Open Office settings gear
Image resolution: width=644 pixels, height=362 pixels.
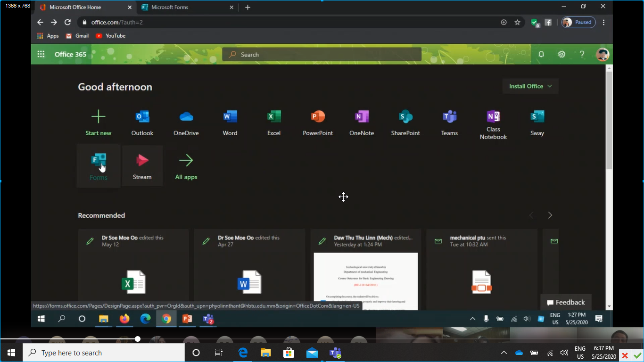(561, 54)
